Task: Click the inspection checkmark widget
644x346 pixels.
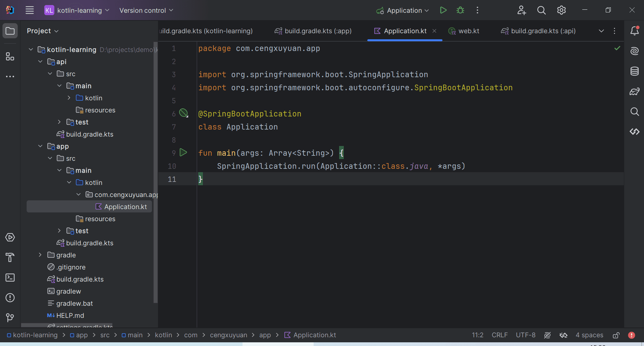Action: (617, 48)
